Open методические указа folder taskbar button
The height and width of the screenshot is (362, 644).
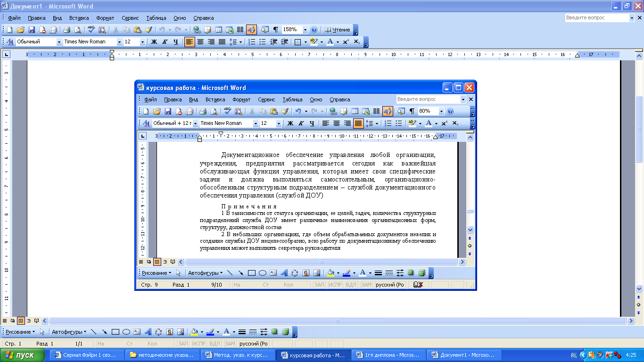[x=162, y=355]
